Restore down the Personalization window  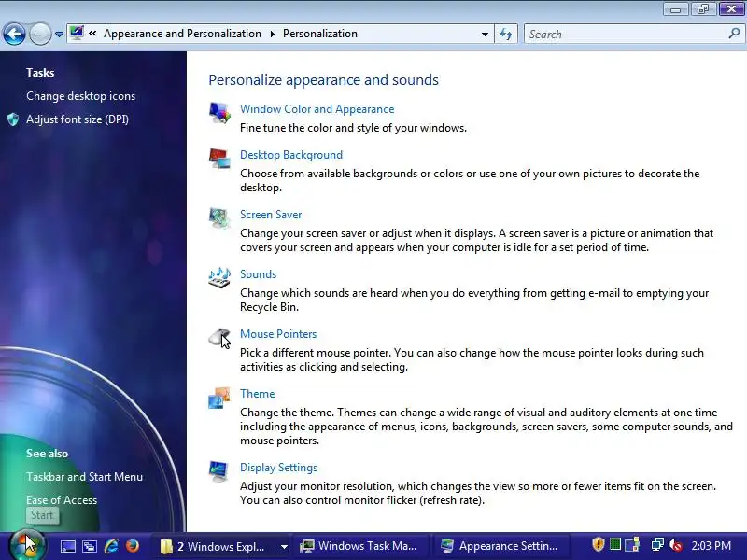[703, 8]
